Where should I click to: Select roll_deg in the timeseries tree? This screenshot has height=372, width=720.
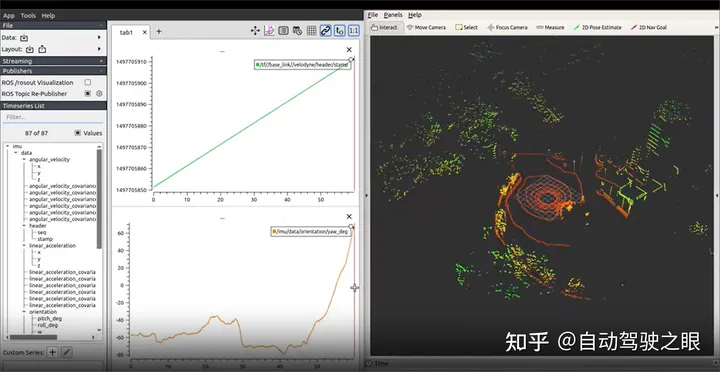(48, 326)
